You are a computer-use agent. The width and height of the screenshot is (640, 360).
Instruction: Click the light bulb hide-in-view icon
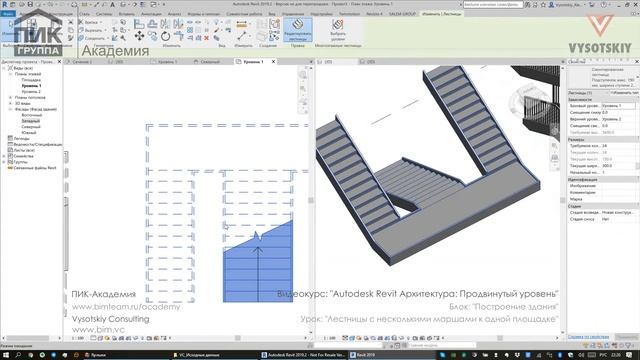tap(216, 22)
